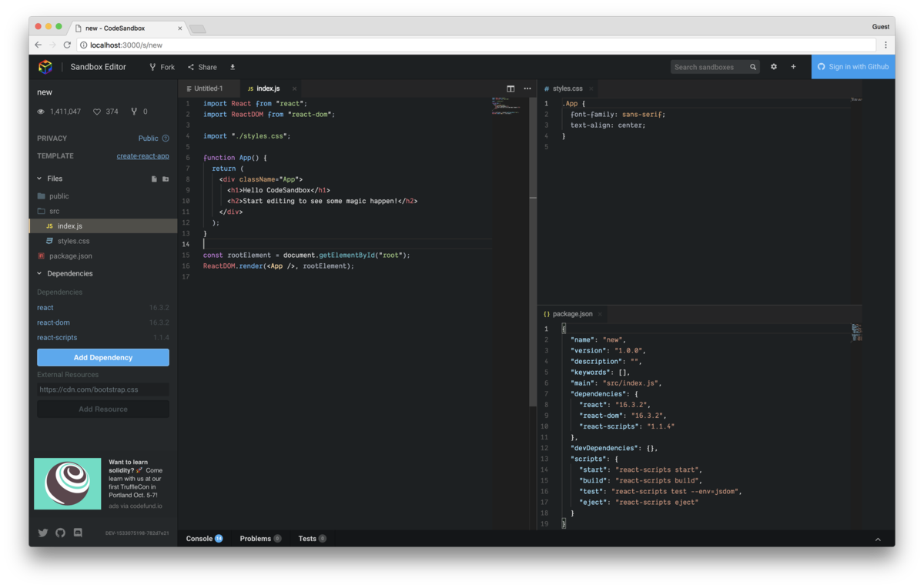Open the Problems panel tab
The width and height of the screenshot is (924, 588).
(x=256, y=538)
